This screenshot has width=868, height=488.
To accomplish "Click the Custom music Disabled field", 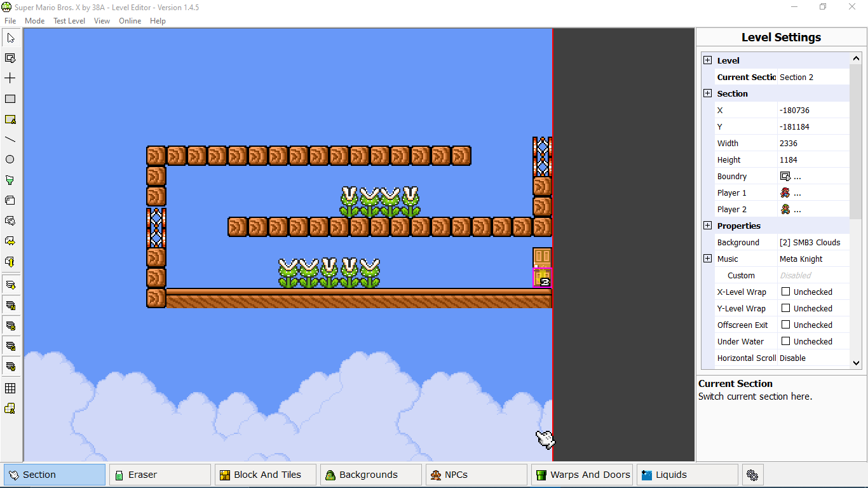I will point(813,275).
